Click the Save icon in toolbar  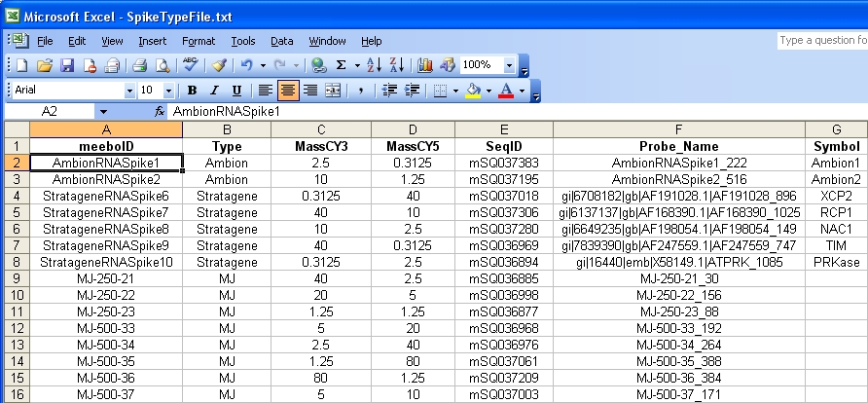coord(67,65)
